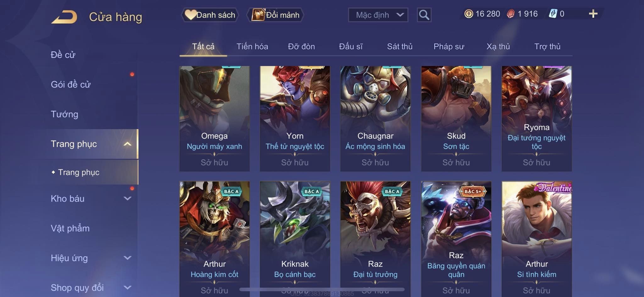Go back using the golden arrow icon
Image resolution: width=644 pixels, height=297 pixels.
[64, 17]
